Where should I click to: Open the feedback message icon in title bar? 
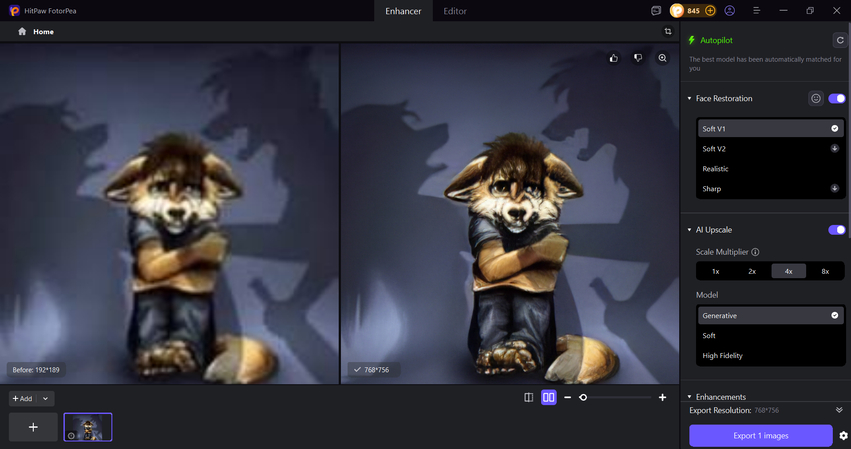(656, 10)
